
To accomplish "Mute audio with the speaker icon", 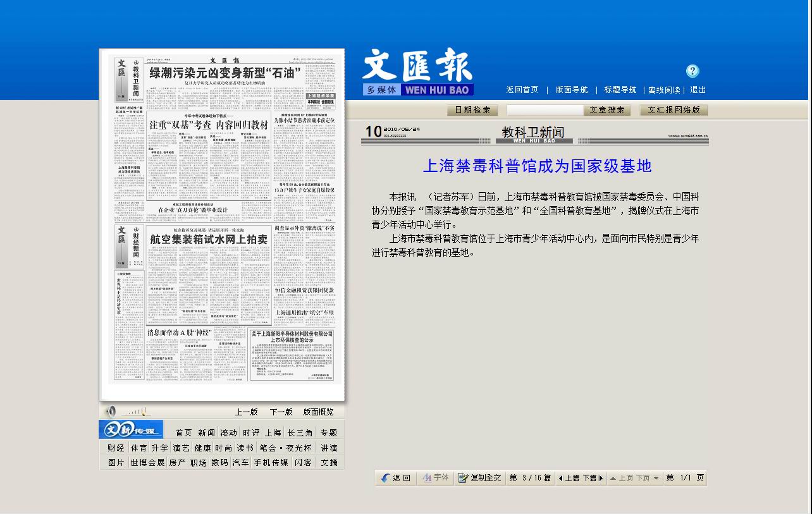I will coord(111,411).
